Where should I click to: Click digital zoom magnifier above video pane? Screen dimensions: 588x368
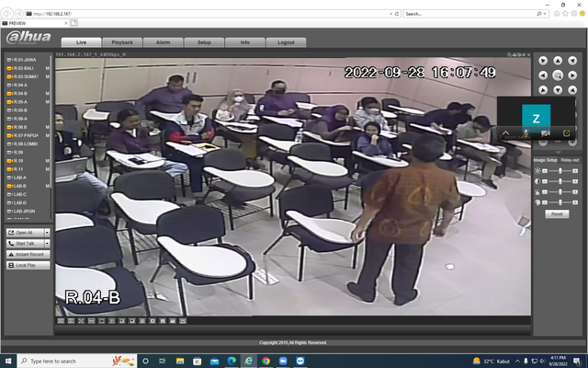tap(509, 55)
